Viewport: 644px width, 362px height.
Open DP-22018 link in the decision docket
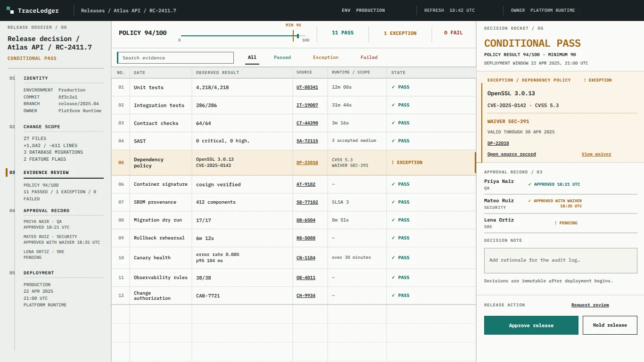[x=498, y=143]
